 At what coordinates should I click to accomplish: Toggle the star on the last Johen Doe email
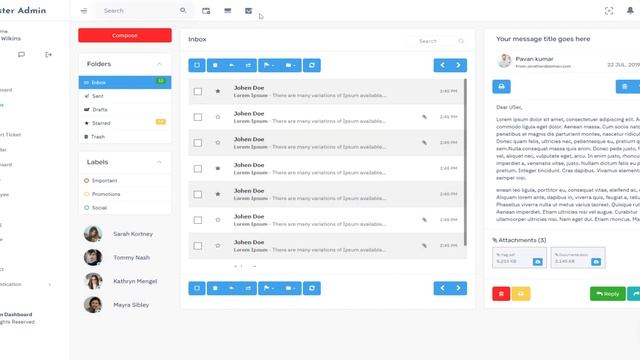(218, 245)
